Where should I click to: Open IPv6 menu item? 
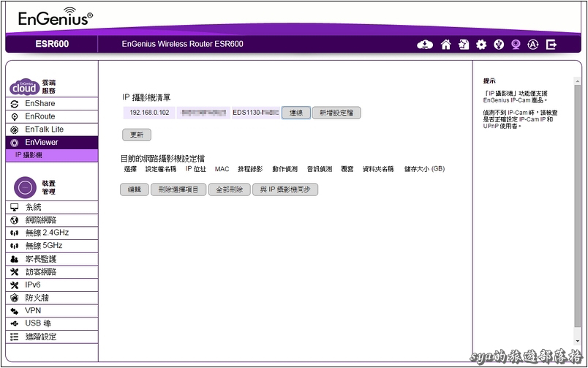coord(52,285)
